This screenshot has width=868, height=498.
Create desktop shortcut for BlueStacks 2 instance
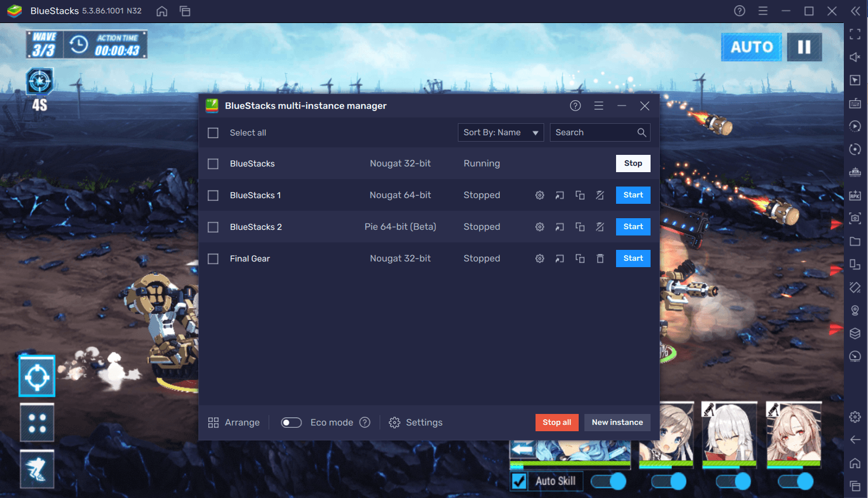pyautogui.click(x=560, y=227)
